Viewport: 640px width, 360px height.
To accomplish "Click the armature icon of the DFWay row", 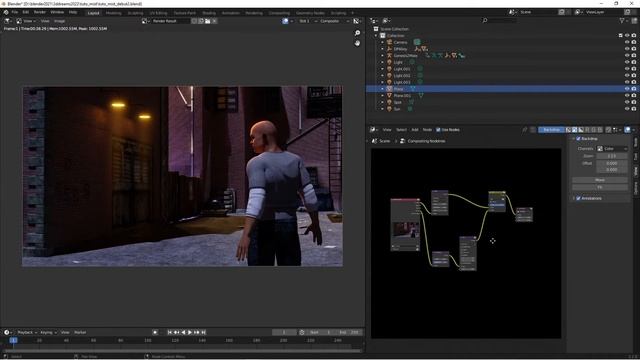I will [389, 49].
